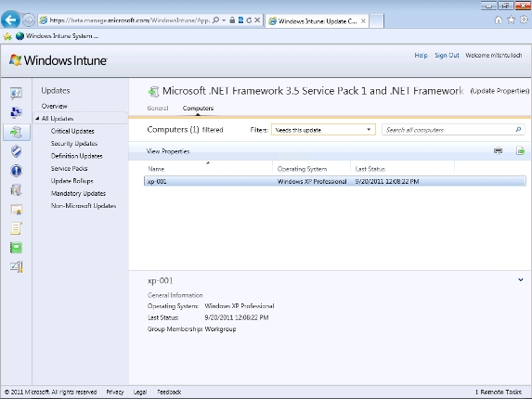This screenshot has width=532, height=399.
Task: Open the Alerts workspace icon
Action: coord(16,171)
